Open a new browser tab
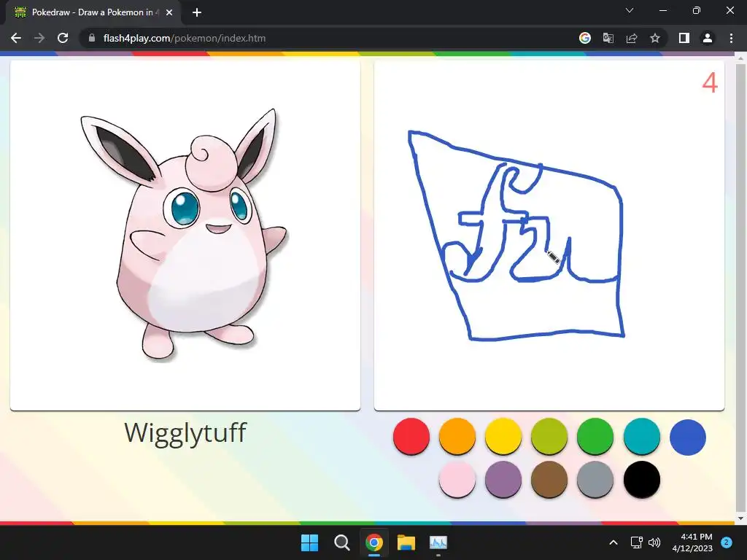The image size is (747, 560). pos(197,12)
